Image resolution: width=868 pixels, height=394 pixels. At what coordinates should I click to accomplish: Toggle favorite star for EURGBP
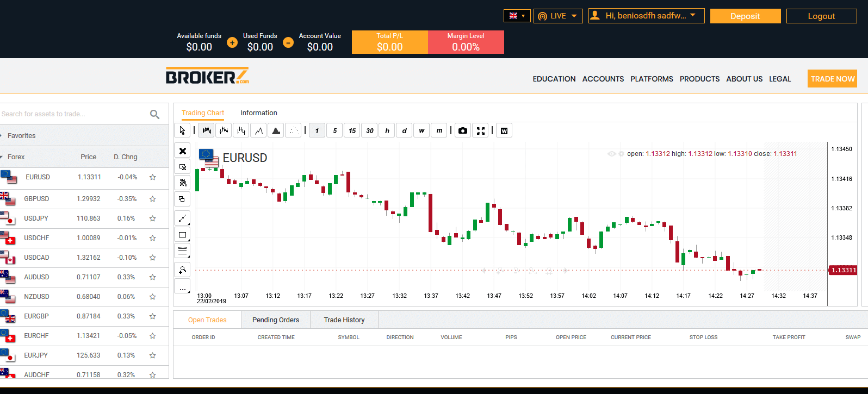pyautogui.click(x=153, y=316)
